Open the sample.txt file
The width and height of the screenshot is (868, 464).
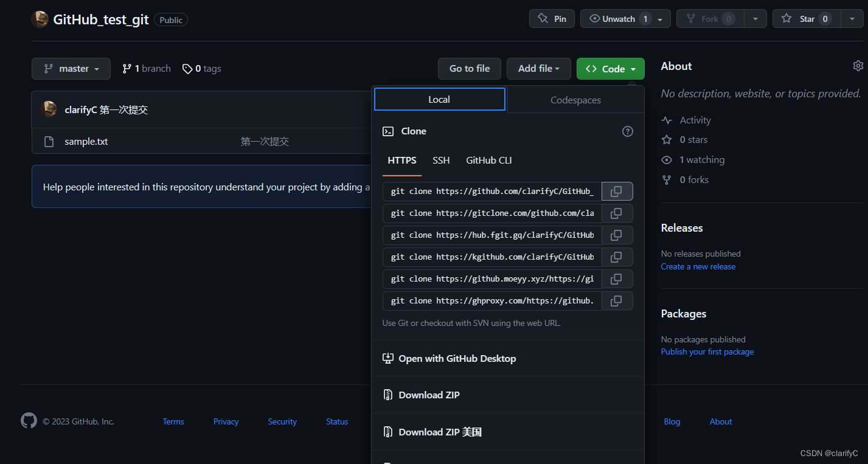(x=86, y=142)
